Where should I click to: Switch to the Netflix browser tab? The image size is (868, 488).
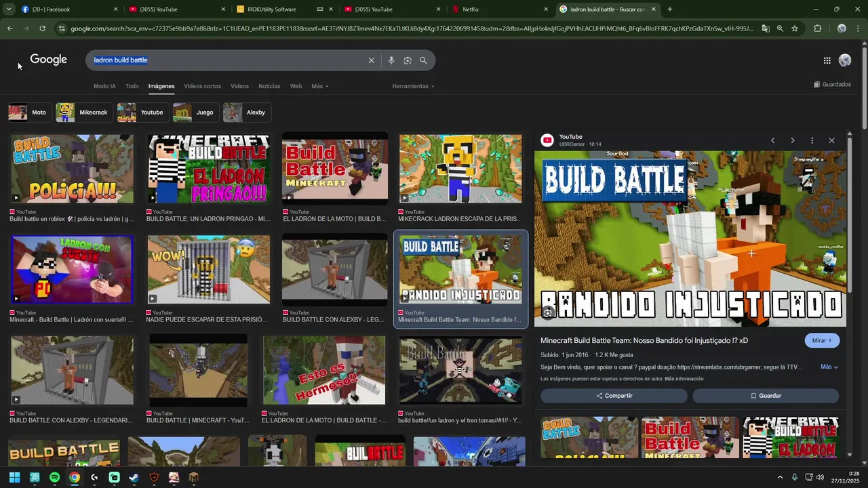[x=502, y=9]
